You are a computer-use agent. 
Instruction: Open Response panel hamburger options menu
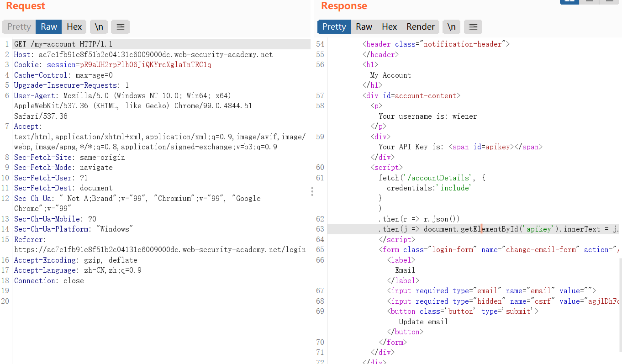473,27
